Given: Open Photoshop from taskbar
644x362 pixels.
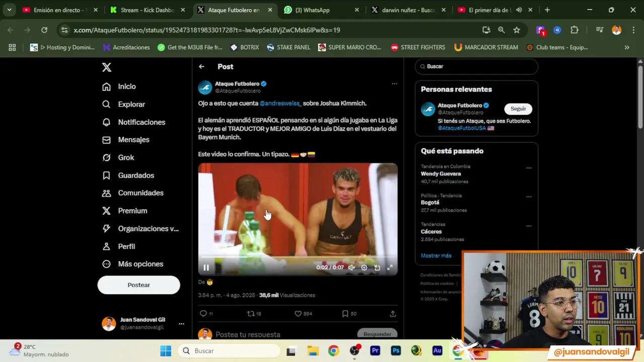Looking at the screenshot, I should pos(396,351).
